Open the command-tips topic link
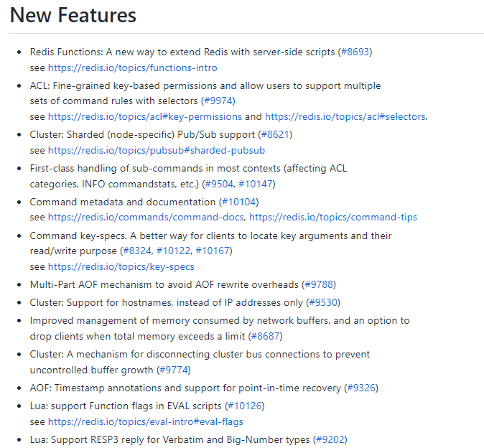Viewport: 484px width, 448px height. [333, 218]
